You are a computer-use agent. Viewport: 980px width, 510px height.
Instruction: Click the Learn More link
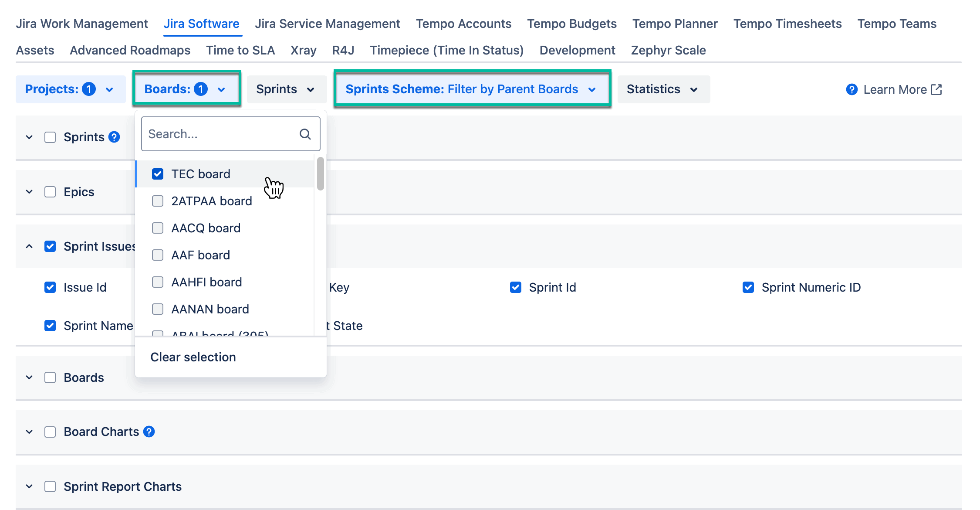point(896,89)
